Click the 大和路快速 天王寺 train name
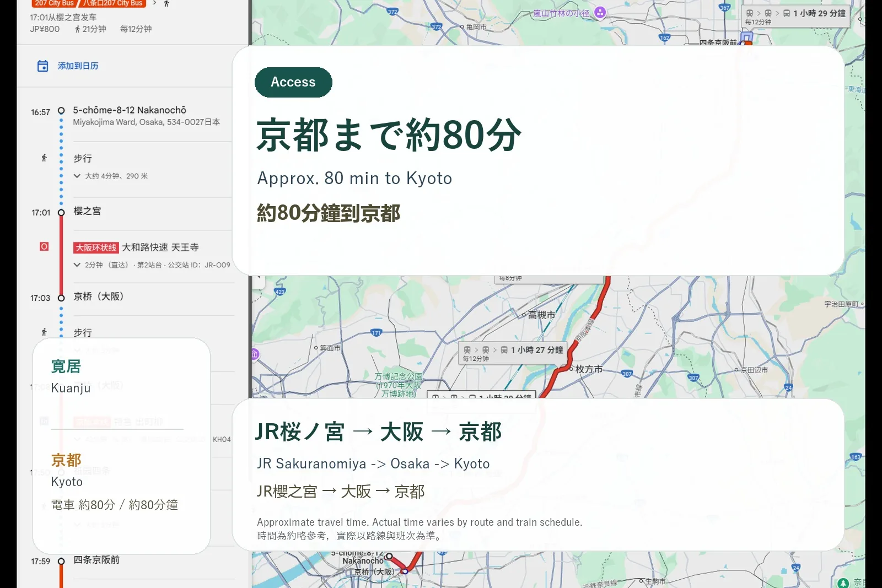Viewport: 882px width, 588px height. tap(160, 248)
